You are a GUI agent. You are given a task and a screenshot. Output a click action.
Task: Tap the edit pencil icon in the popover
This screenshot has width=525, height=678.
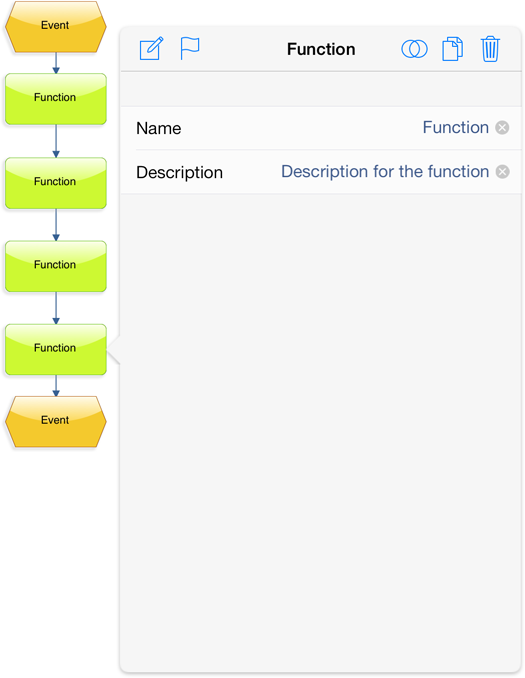(x=151, y=48)
